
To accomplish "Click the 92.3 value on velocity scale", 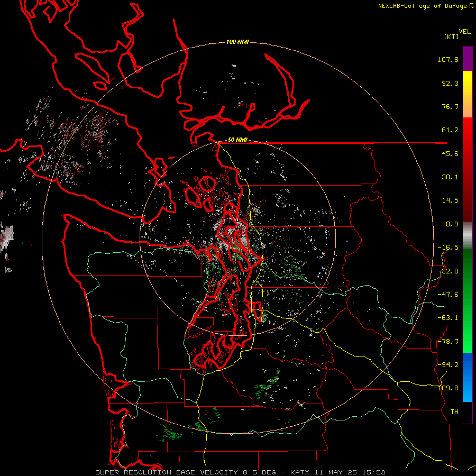I will point(450,83).
